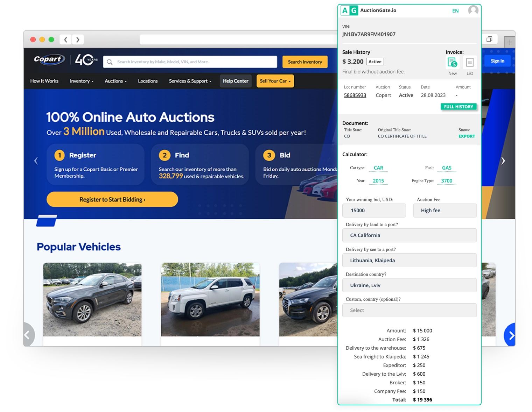Open the dark gray BMW vehicle thumbnail
The width and height of the screenshot is (532, 412).
click(x=92, y=300)
